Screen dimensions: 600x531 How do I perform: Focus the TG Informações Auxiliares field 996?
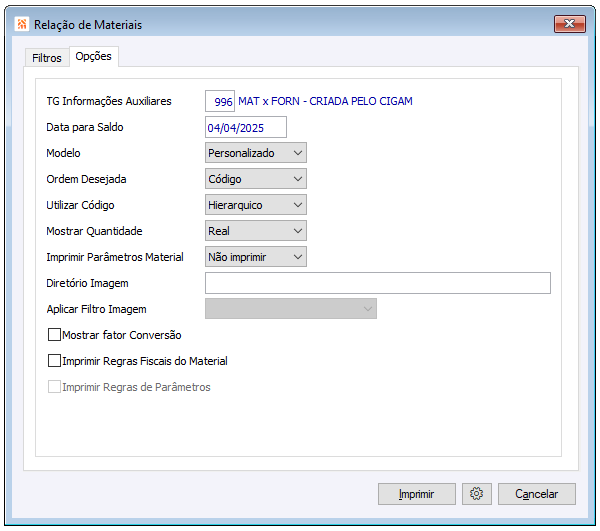tap(220, 101)
